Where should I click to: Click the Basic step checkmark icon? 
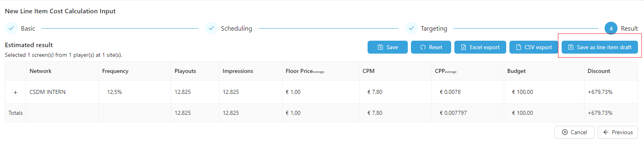pyautogui.click(x=11, y=28)
